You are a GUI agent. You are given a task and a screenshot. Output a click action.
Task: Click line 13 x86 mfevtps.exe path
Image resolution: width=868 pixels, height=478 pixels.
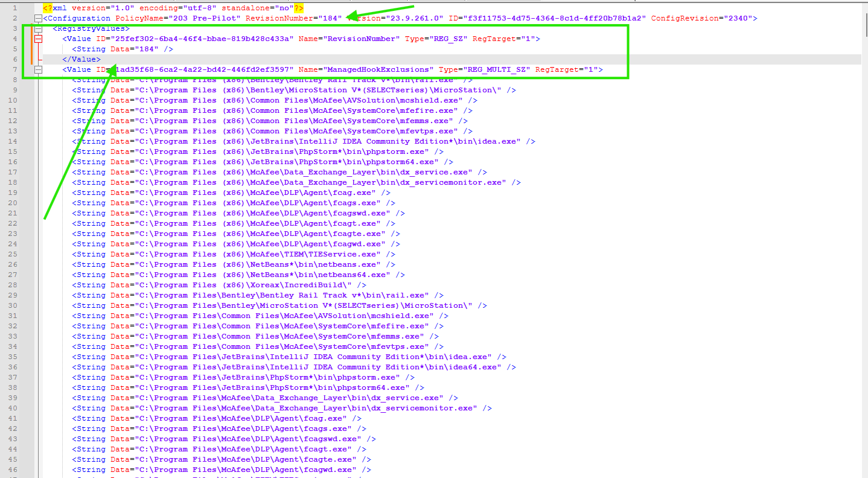click(296, 131)
